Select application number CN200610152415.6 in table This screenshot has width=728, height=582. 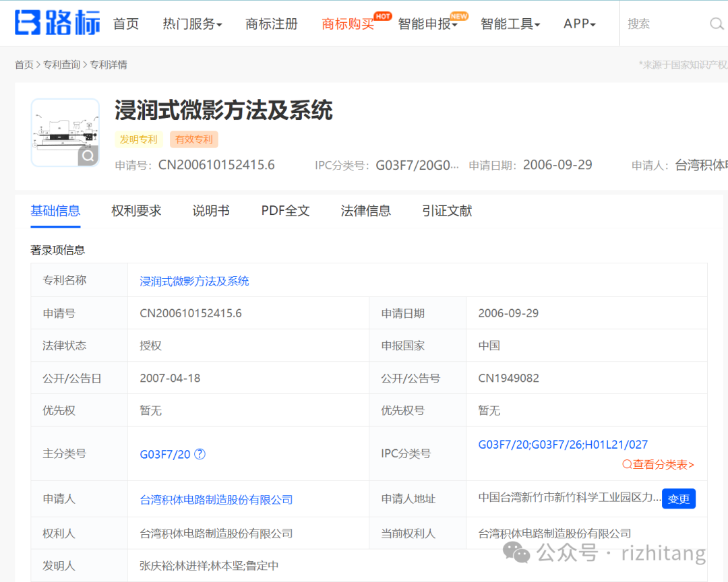(191, 313)
